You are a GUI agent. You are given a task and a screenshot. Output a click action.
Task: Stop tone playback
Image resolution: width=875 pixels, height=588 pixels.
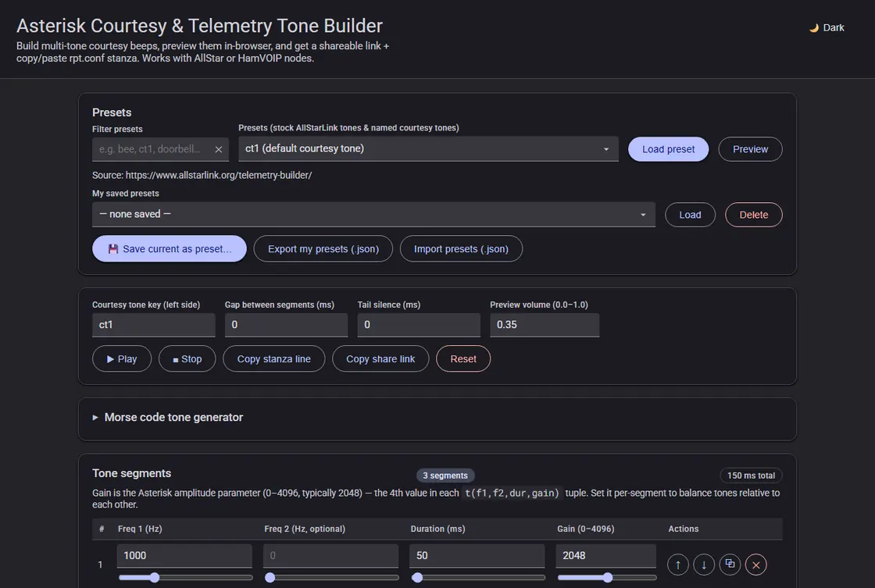187,358
